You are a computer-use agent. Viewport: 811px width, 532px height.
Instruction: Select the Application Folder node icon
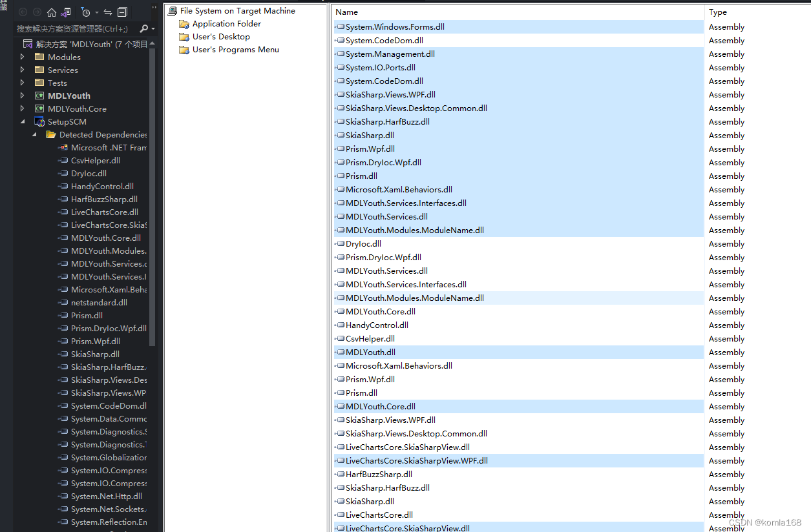pyautogui.click(x=184, y=23)
